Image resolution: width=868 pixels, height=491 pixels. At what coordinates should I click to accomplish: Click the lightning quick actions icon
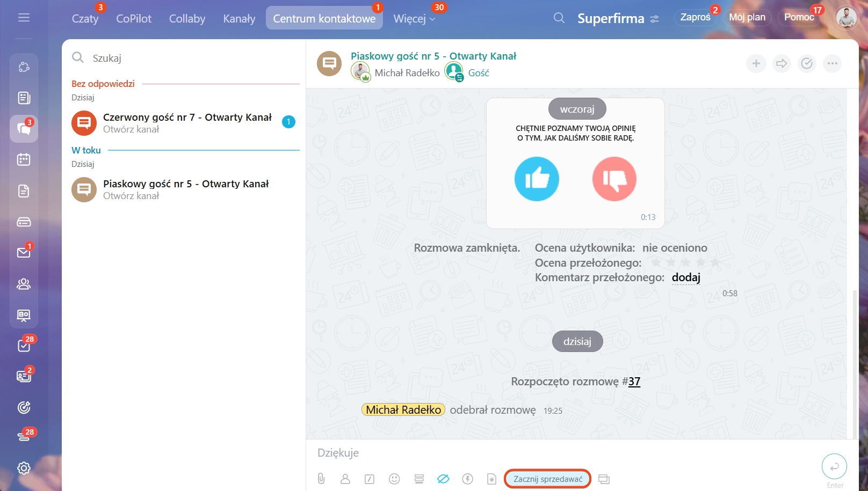coord(468,479)
